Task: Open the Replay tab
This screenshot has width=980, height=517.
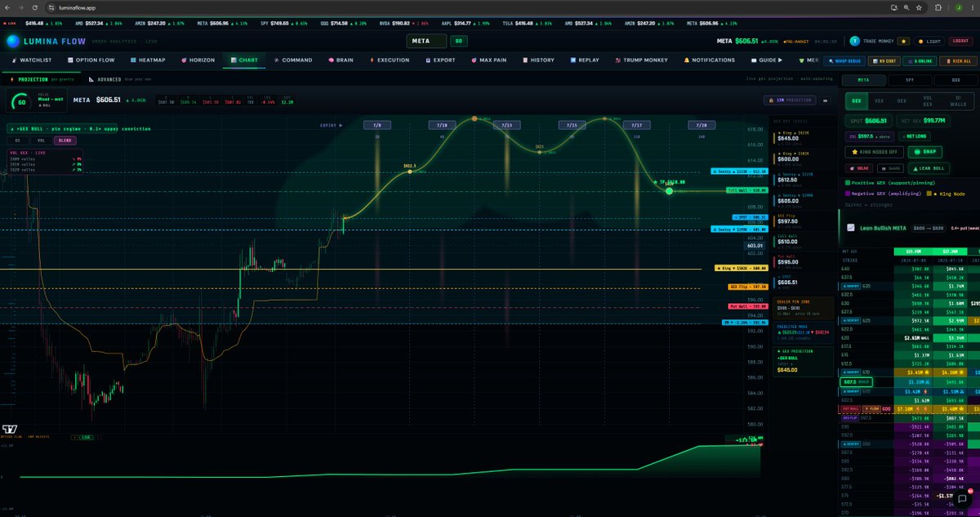Action: (584, 60)
